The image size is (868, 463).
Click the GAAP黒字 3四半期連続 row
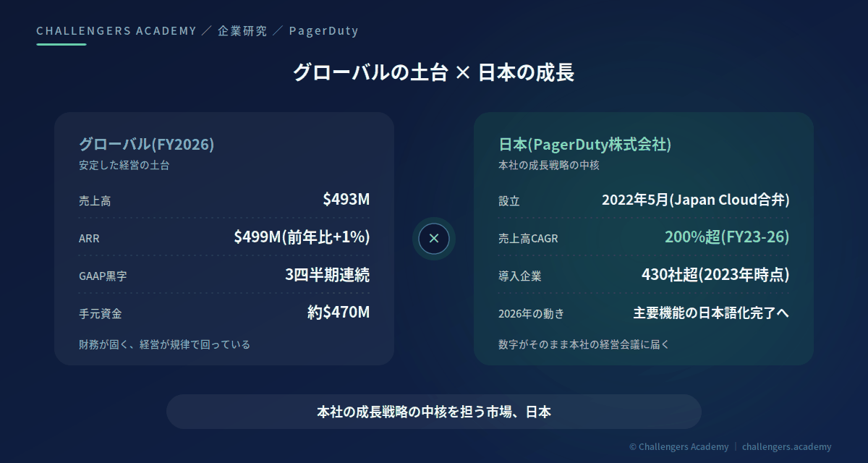[x=224, y=275]
